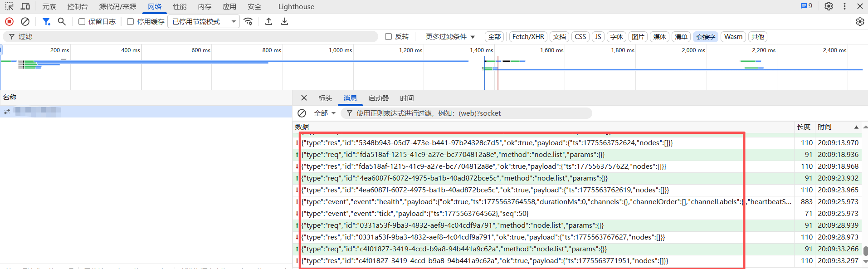Clear WebSocket messages with the block icon
Viewport: 868px width, 269px height.
click(x=302, y=113)
